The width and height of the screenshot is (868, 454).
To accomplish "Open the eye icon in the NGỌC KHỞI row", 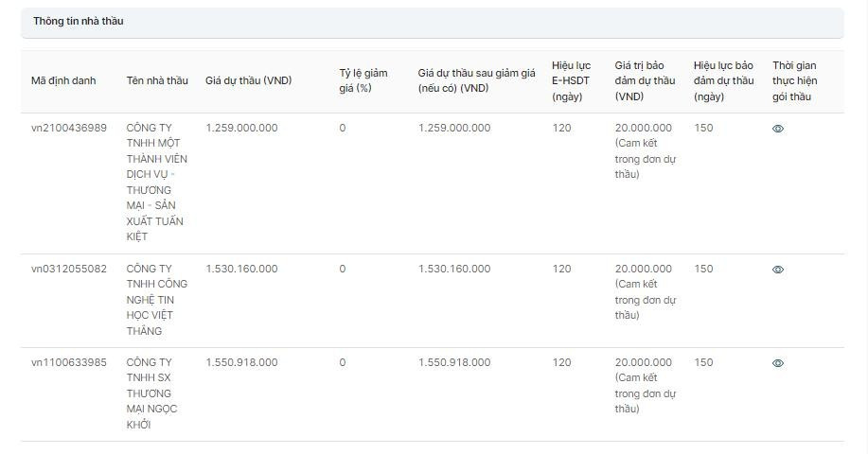I will (778, 363).
